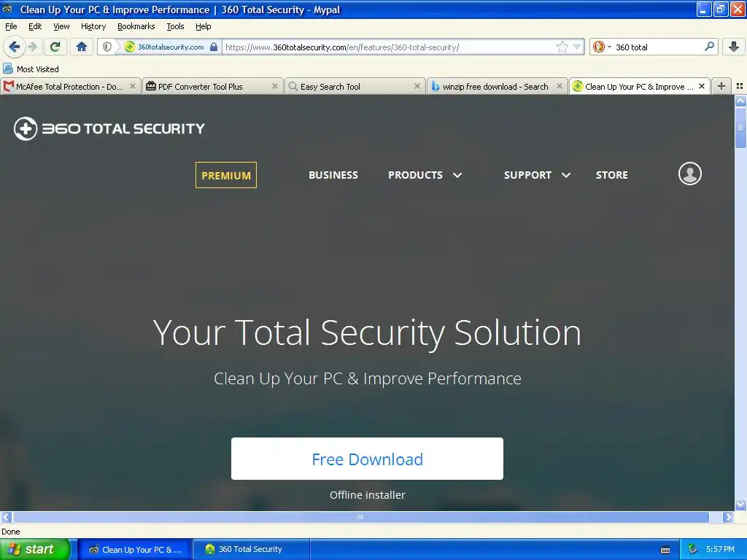Open the Bookmarks menu
747x560 pixels.
[x=136, y=26]
